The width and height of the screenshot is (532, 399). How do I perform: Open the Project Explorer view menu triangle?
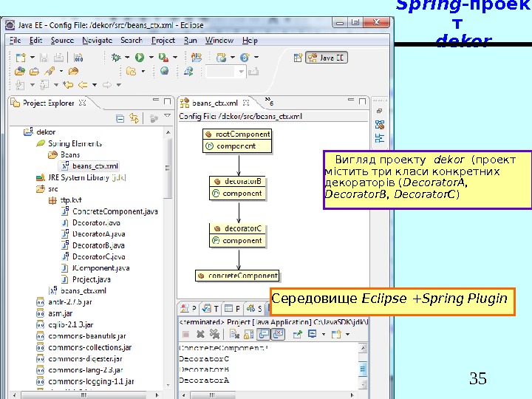(x=167, y=116)
